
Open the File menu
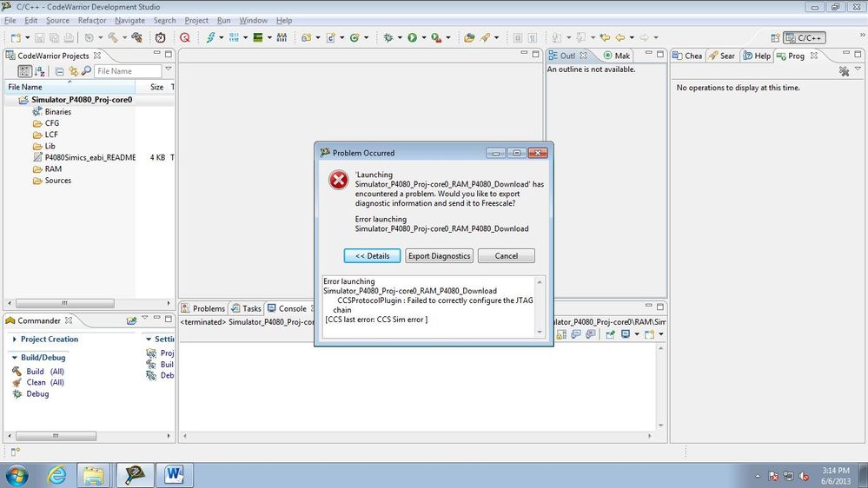[10, 21]
